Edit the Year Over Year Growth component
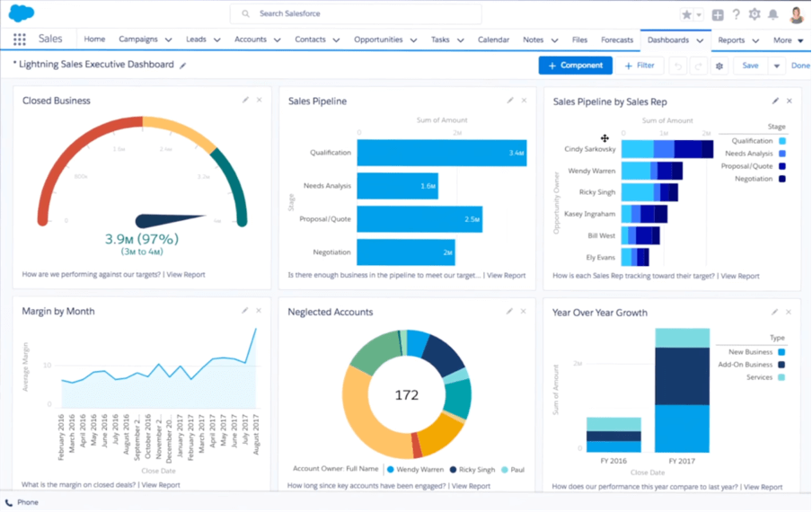This screenshot has width=812, height=512. (x=774, y=313)
